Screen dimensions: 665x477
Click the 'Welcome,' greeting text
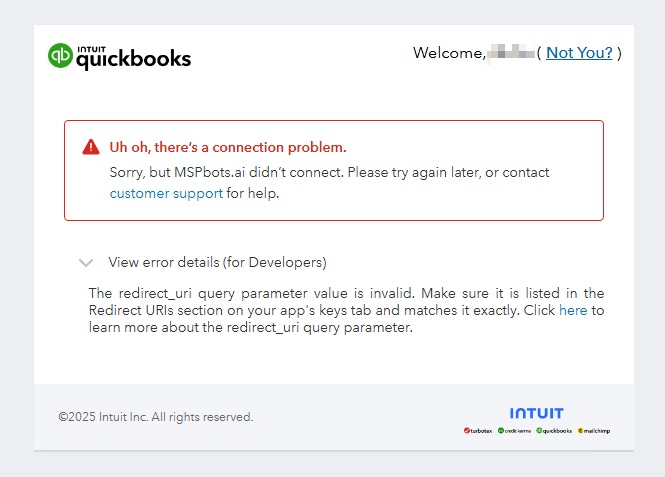click(448, 53)
